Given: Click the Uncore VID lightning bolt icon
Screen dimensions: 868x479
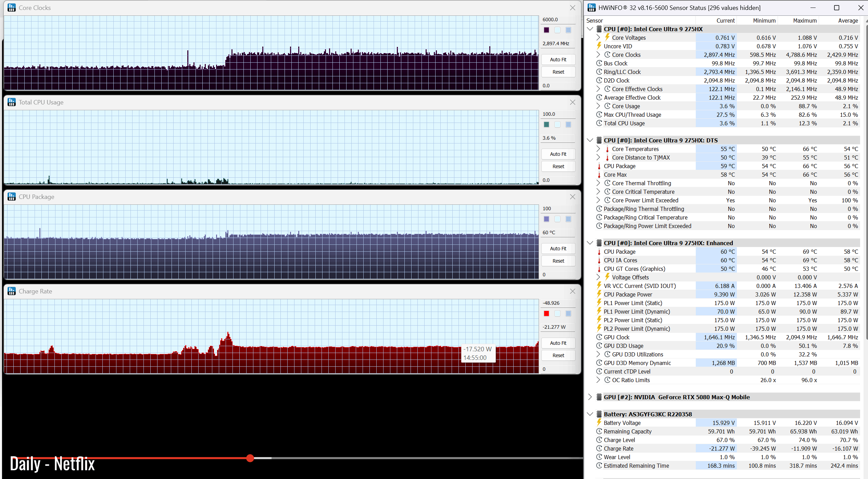Looking at the screenshot, I should [x=599, y=46].
